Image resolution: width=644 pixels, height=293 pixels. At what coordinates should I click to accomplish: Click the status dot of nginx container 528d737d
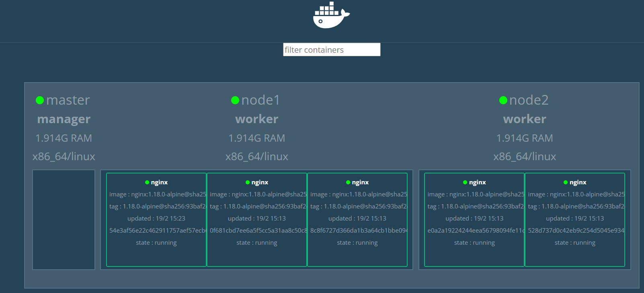(566, 182)
